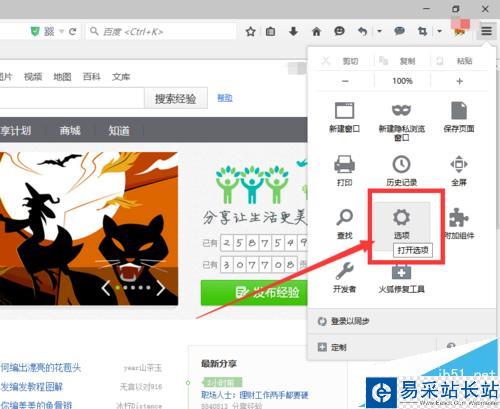
Task: Zoom in with the plus button
Action: (459, 81)
